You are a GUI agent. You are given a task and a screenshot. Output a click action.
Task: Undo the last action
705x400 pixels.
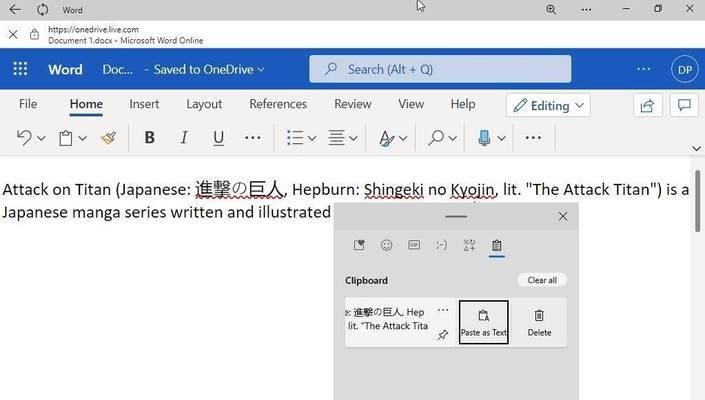pos(24,138)
